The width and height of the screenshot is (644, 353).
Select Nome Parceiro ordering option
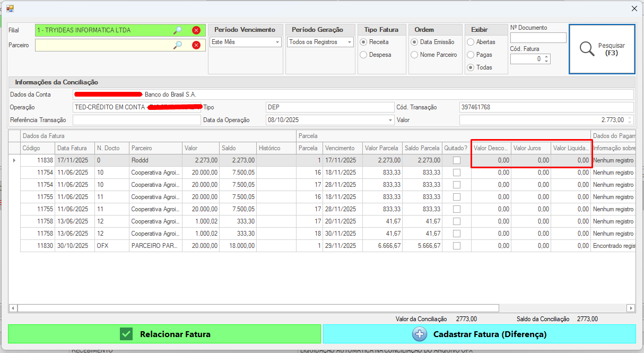[414, 55]
